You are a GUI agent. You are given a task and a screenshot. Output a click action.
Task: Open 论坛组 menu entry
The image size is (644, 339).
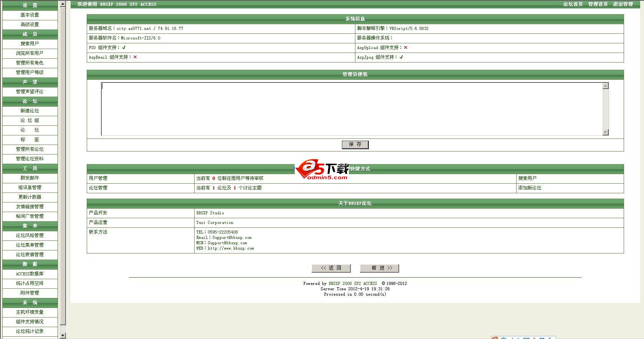pos(30,120)
